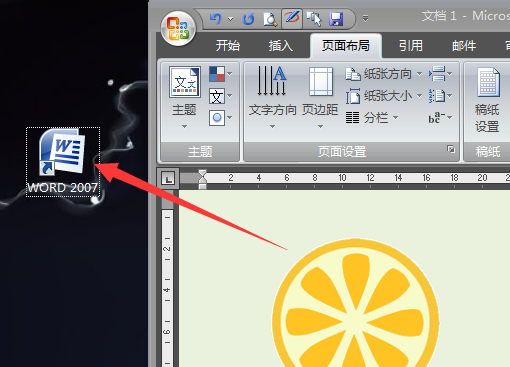Click the horizontal ruler at 10

(342, 178)
